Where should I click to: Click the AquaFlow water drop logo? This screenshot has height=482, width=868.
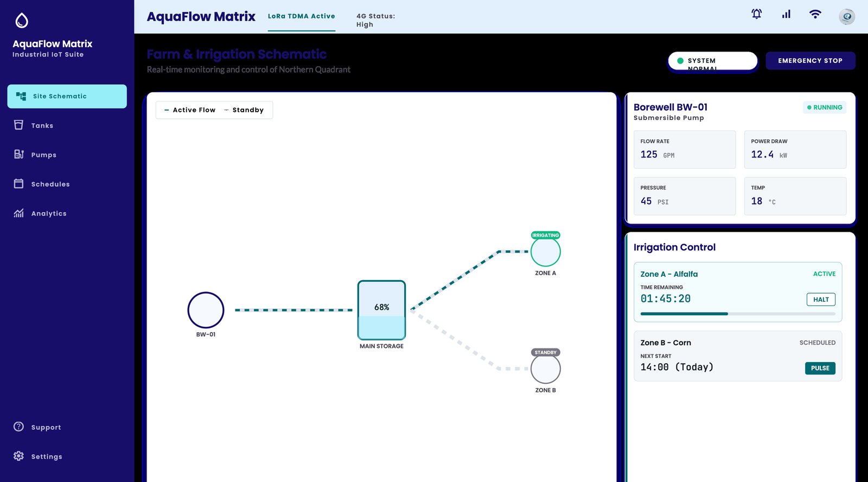[x=22, y=21]
